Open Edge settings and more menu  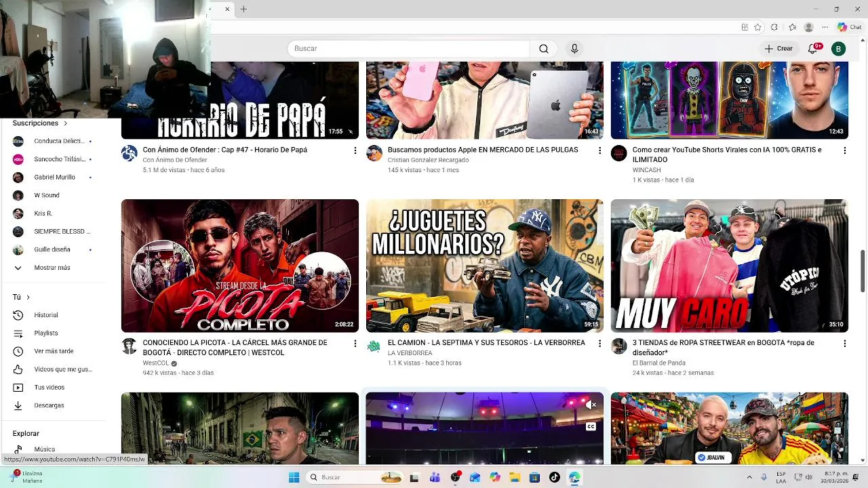point(825,27)
